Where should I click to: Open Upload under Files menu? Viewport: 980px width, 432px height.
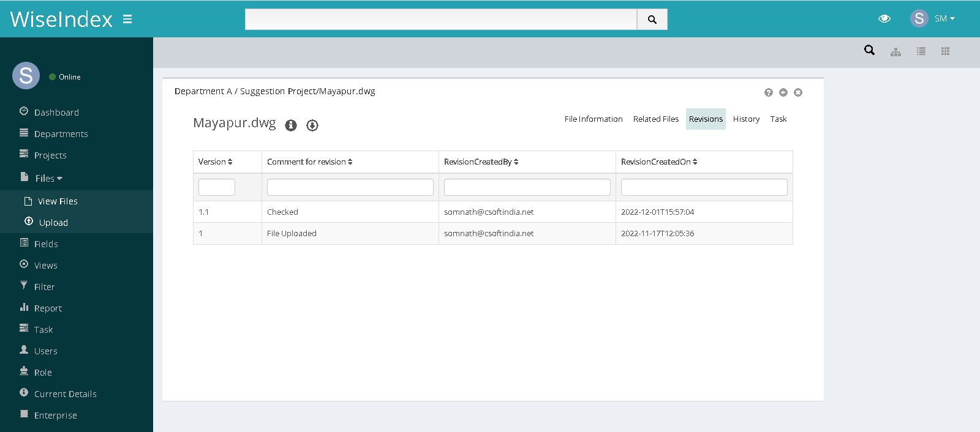coord(53,223)
